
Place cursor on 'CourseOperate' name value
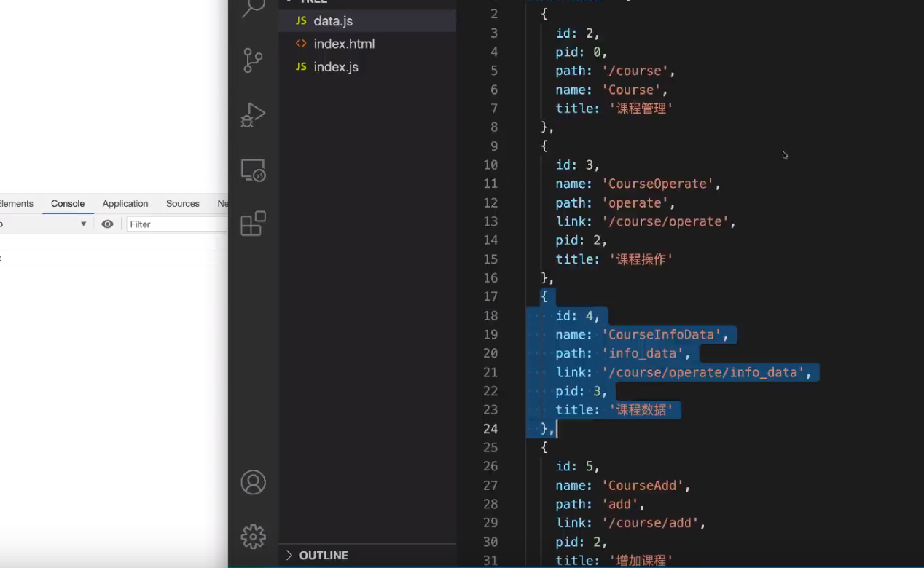(x=657, y=184)
